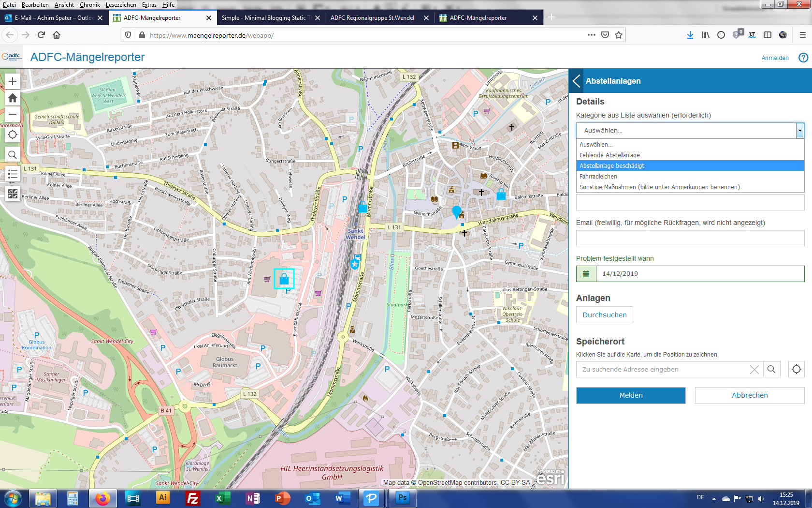Open page actions ellipsis menu
Viewport: 812px width, 508px height.
pos(591,35)
